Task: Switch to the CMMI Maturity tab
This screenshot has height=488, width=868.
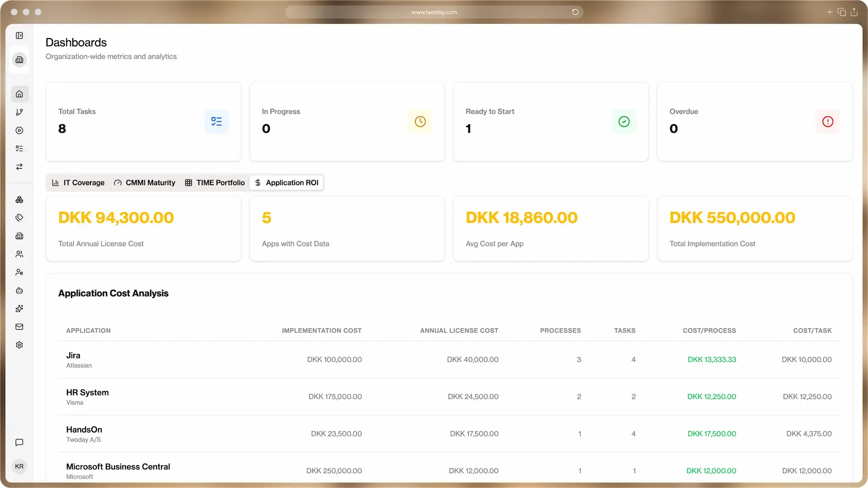Action: click(x=145, y=183)
